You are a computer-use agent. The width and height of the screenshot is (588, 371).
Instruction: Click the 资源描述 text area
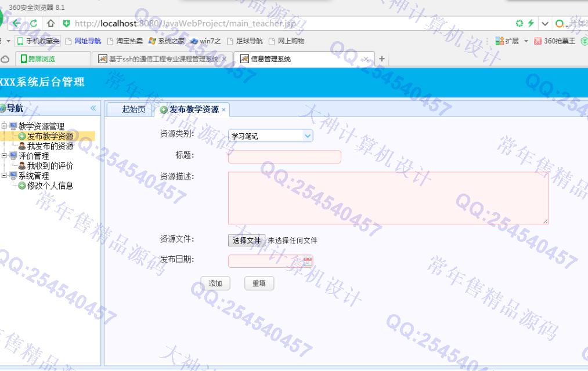(x=388, y=198)
